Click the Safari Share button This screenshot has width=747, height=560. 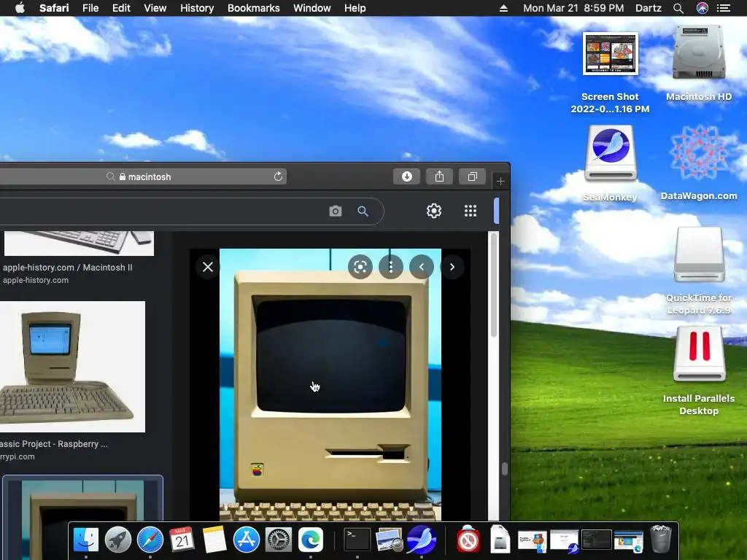(x=439, y=176)
